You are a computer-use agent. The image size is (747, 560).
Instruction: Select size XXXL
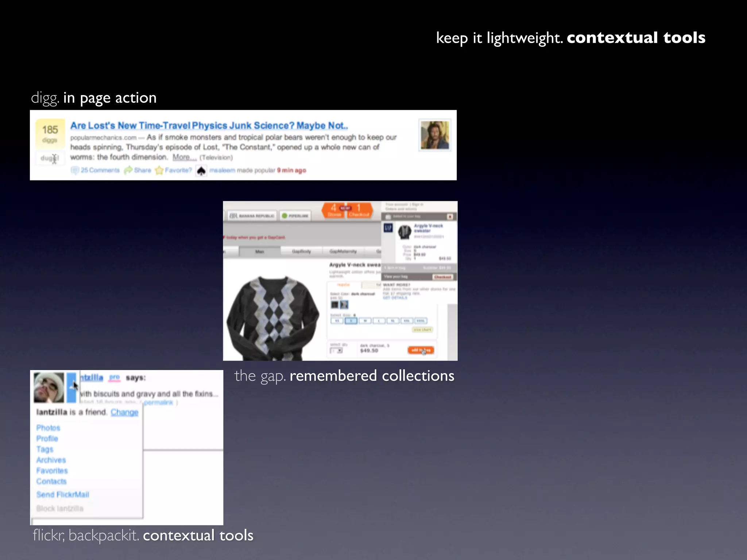coord(421,321)
